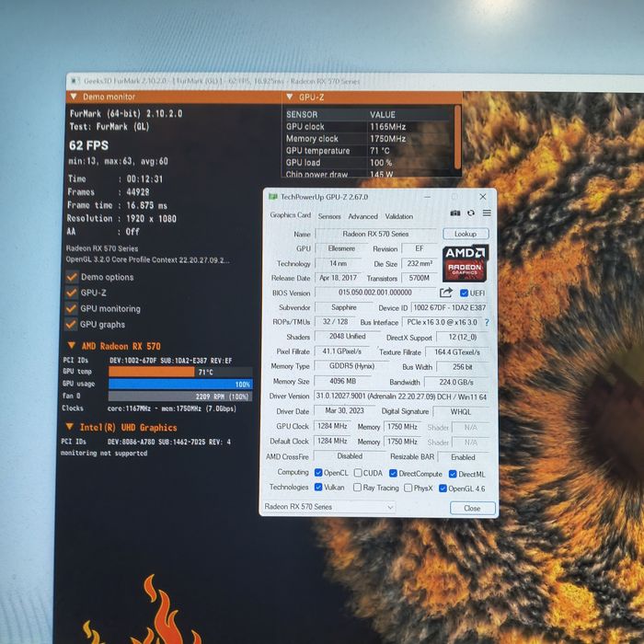
Task: Open the Radeon RX 570 Series GPU dropdown
Action: 329,507
